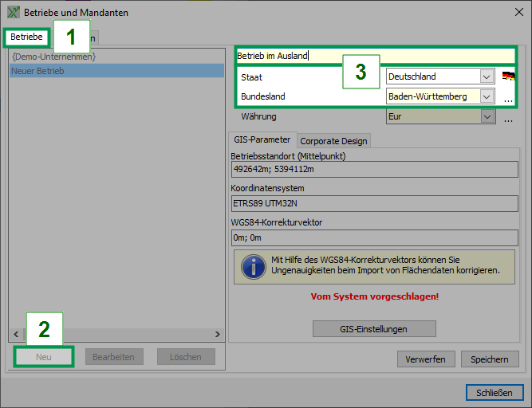Click the ellipsis button next to Bundesland

[x=508, y=98]
